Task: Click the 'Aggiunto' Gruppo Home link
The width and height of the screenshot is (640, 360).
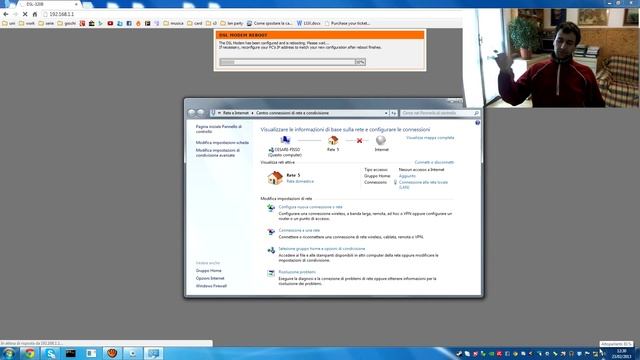Action: coord(407,176)
